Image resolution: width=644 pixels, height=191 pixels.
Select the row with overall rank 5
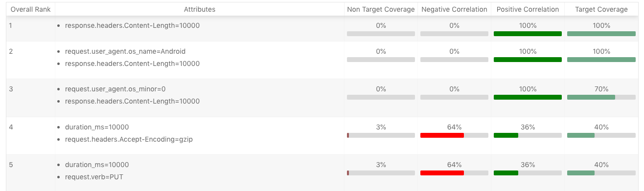[x=322, y=172]
